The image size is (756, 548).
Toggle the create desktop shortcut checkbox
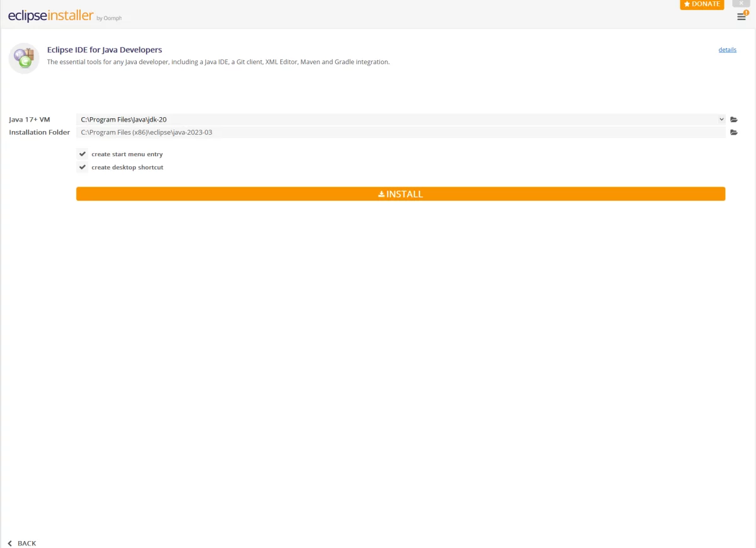click(x=83, y=167)
